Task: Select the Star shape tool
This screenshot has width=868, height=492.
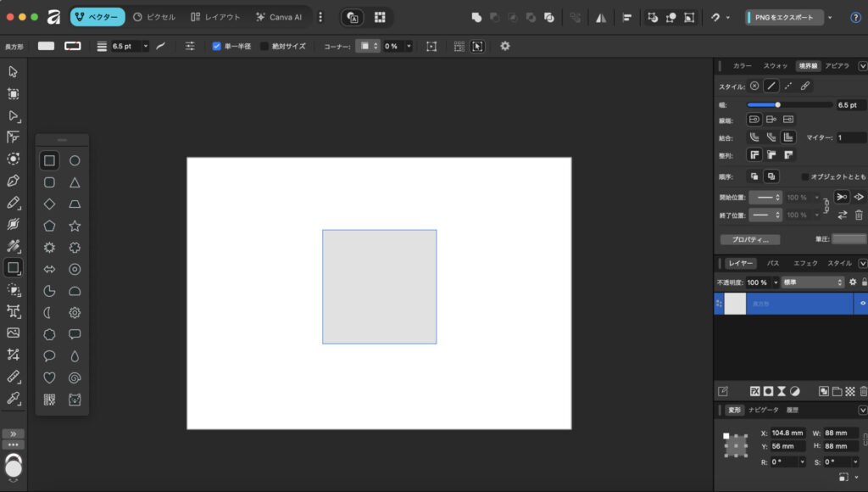Action: point(75,226)
